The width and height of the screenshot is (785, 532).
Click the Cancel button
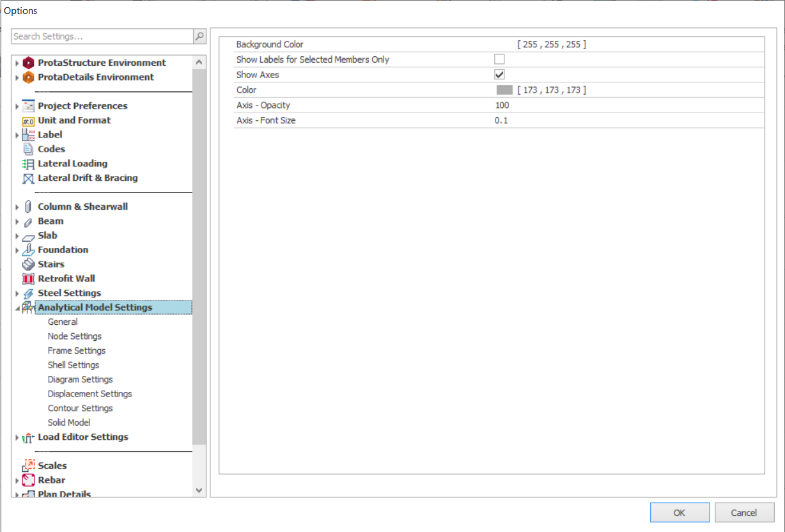point(744,512)
